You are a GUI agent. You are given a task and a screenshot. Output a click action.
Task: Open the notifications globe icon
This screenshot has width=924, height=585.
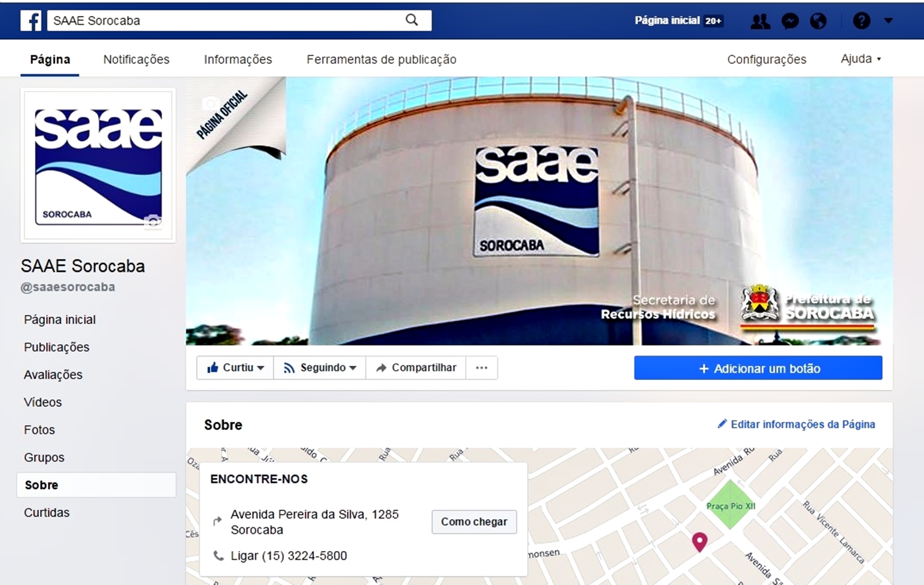(818, 21)
